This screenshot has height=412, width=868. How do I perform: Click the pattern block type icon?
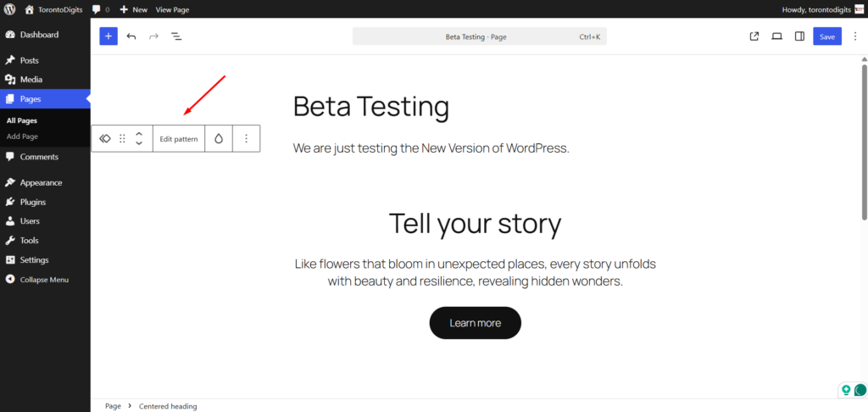105,138
